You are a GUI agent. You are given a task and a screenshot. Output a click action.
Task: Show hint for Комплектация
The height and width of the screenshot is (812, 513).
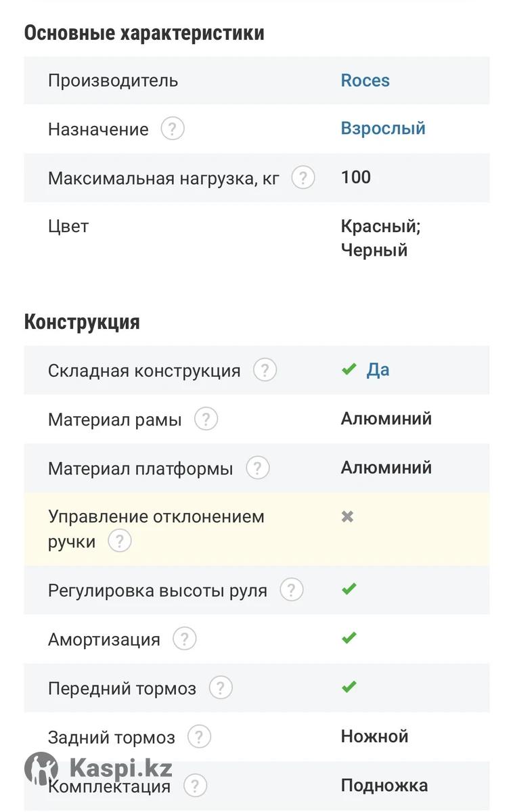(x=195, y=785)
